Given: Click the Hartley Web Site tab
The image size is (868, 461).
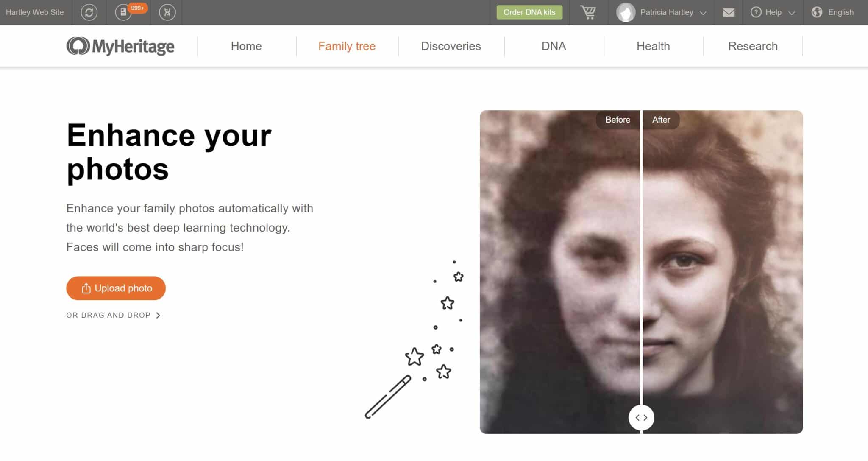Looking at the screenshot, I should 36,11.
